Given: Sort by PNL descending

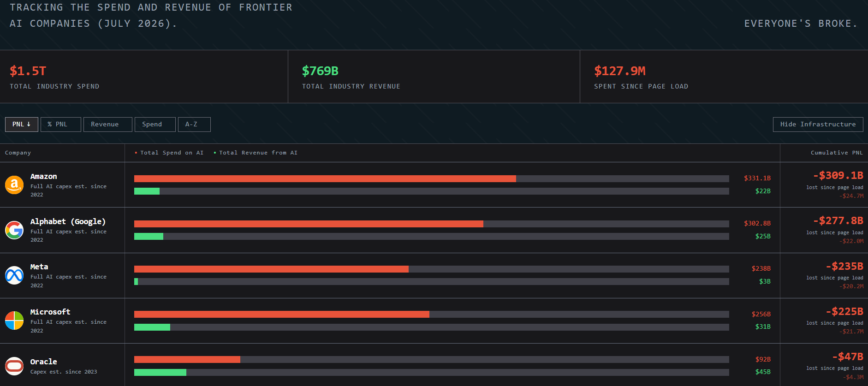Looking at the screenshot, I should click(22, 125).
